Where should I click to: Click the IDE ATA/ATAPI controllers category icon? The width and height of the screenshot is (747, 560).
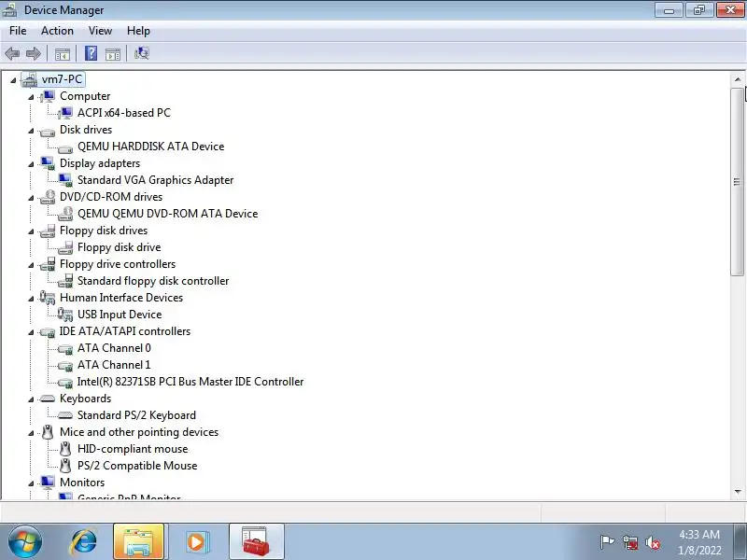click(48, 332)
